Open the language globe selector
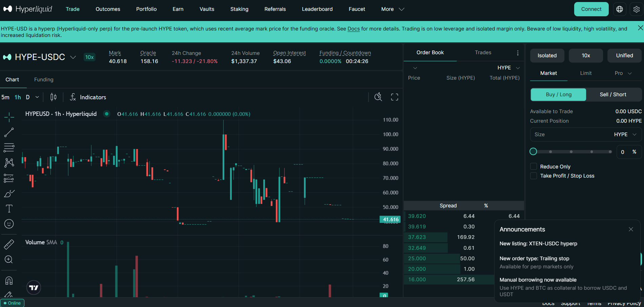 pyautogui.click(x=620, y=9)
